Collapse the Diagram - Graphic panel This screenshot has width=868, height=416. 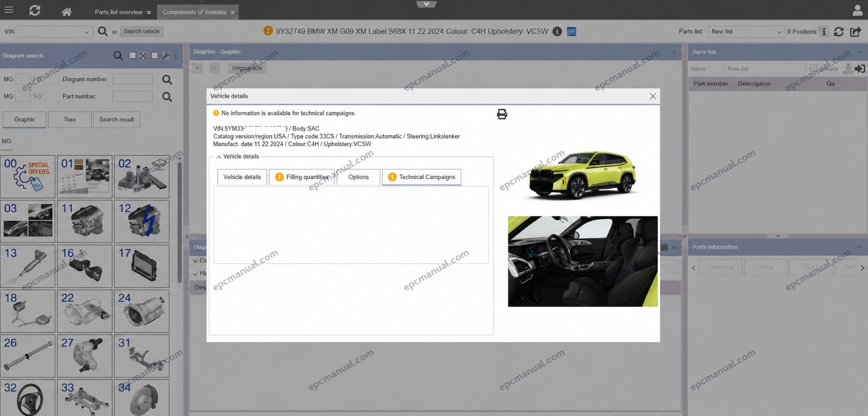674,52
